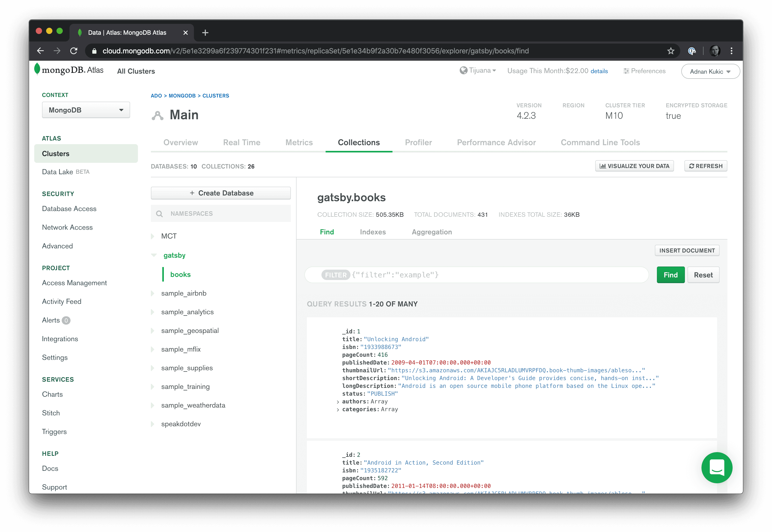
Task: Toggle the gatsby database collapse arrow
Action: [154, 255]
